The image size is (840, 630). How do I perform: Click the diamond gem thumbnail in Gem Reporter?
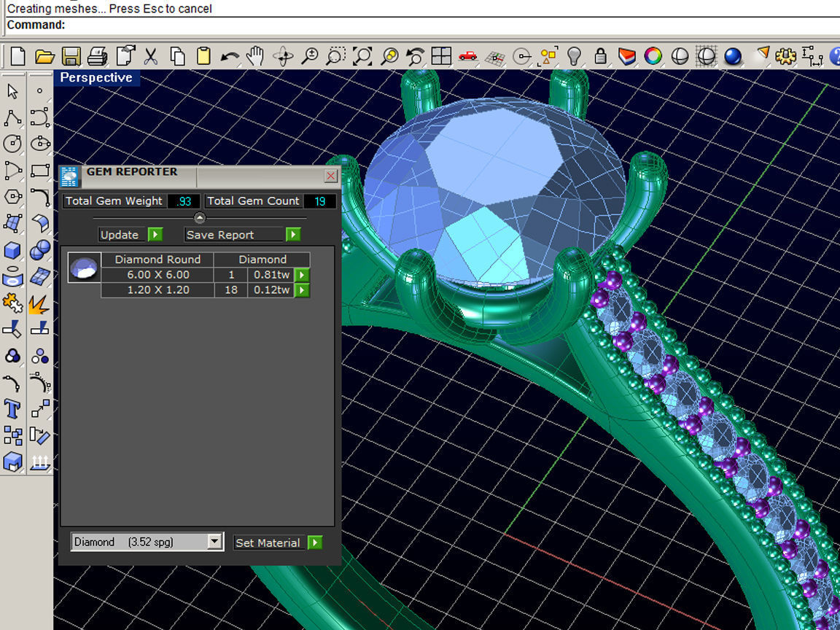point(84,267)
